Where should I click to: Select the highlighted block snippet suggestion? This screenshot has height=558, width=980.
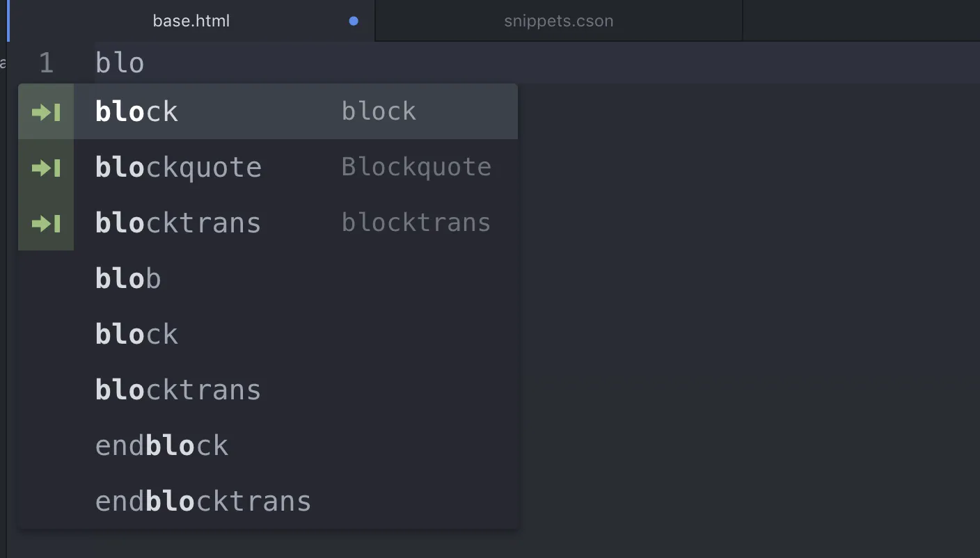point(137,112)
